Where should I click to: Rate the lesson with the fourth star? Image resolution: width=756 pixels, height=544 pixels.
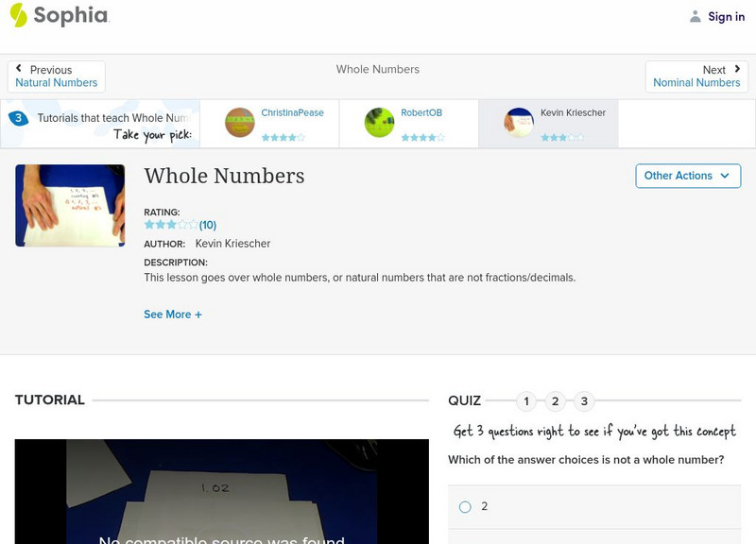pyautogui.click(x=184, y=224)
